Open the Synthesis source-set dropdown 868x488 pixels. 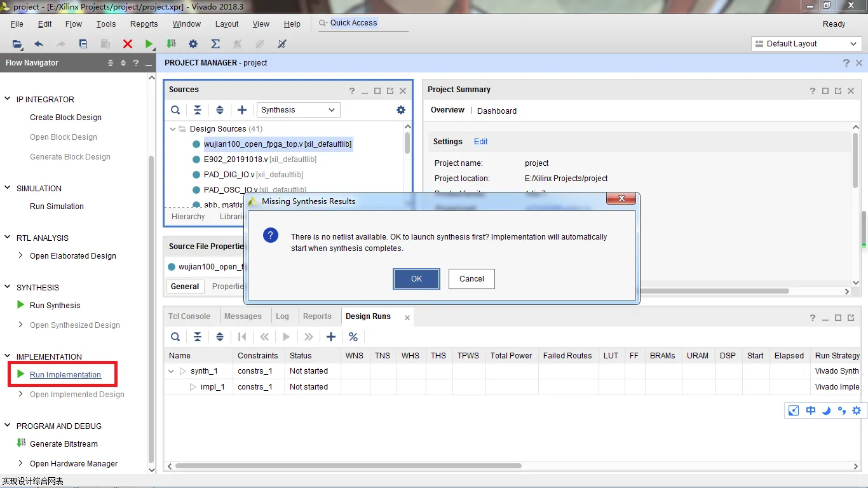(x=298, y=110)
